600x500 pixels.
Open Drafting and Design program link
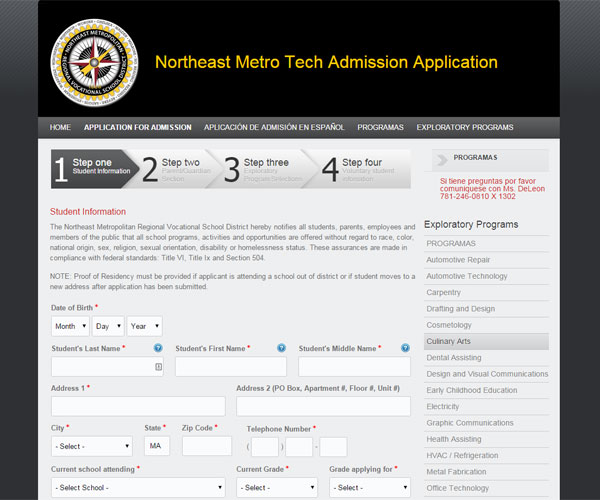click(x=461, y=309)
